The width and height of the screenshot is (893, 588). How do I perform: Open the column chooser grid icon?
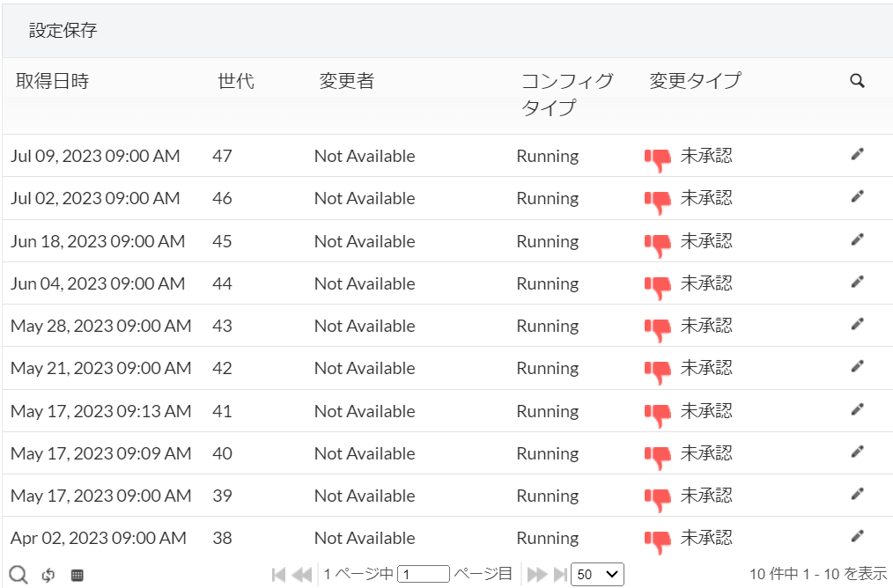pos(77,575)
